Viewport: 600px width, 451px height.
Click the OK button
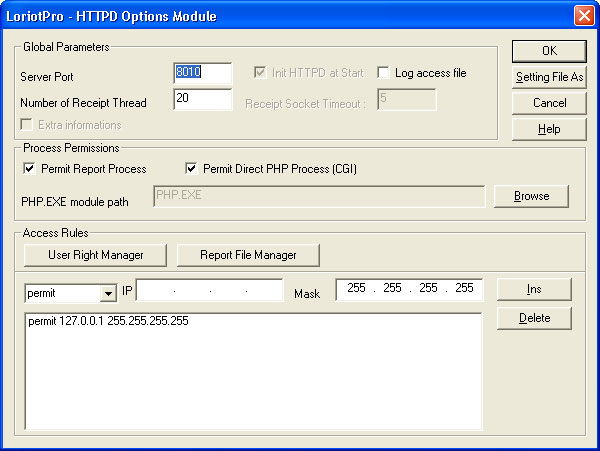pos(548,51)
